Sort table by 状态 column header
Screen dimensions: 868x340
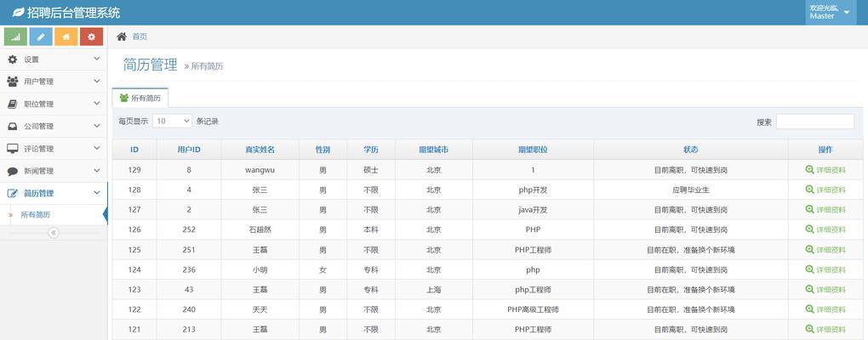(x=690, y=150)
